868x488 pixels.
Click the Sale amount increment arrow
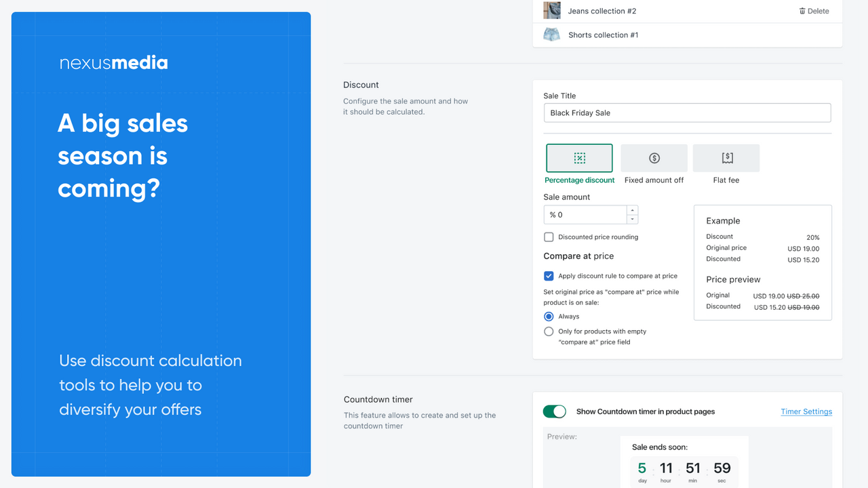click(632, 210)
